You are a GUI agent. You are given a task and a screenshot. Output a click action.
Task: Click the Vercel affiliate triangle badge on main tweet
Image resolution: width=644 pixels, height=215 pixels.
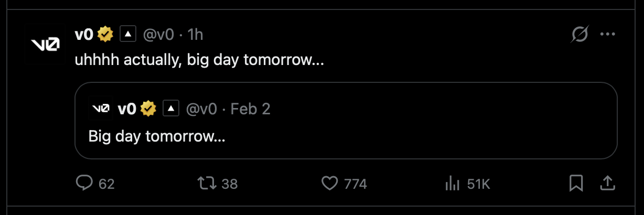(x=128, y=35)
